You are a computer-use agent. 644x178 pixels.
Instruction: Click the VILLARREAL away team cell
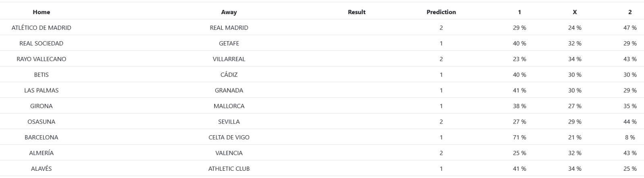tap(229, 59)
